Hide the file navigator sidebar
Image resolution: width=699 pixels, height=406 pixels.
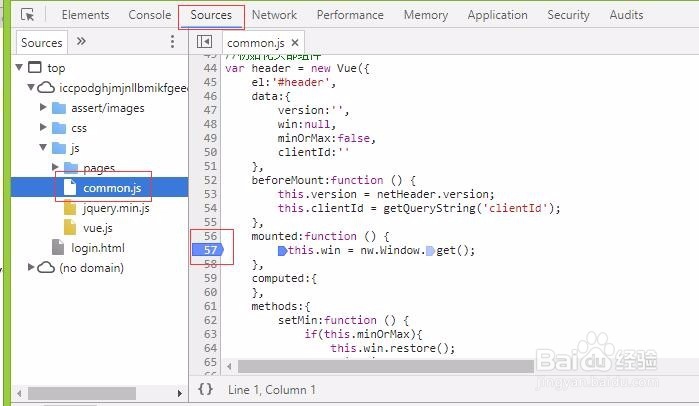pyautogui.click(x=205, y=42)
